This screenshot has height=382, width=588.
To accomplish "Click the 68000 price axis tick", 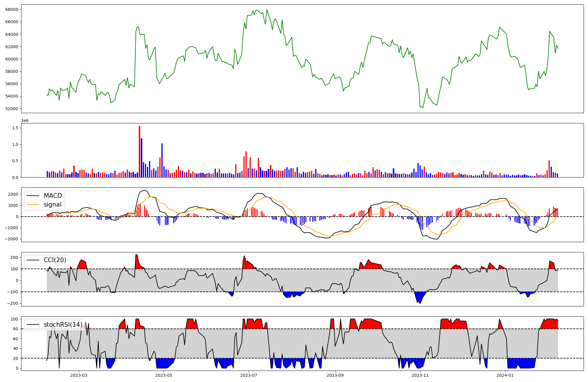I will pos(12,9).
